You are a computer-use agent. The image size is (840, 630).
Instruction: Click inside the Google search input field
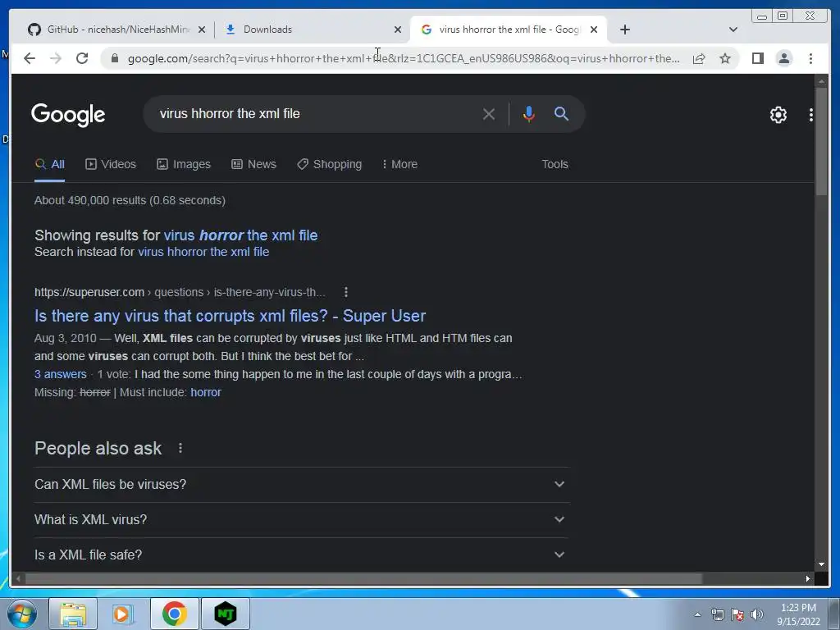[316, 113]
